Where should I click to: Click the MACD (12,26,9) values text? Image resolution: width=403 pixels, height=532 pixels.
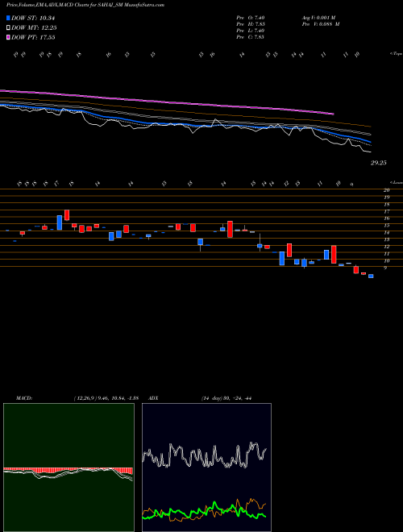tap(106, 398)
